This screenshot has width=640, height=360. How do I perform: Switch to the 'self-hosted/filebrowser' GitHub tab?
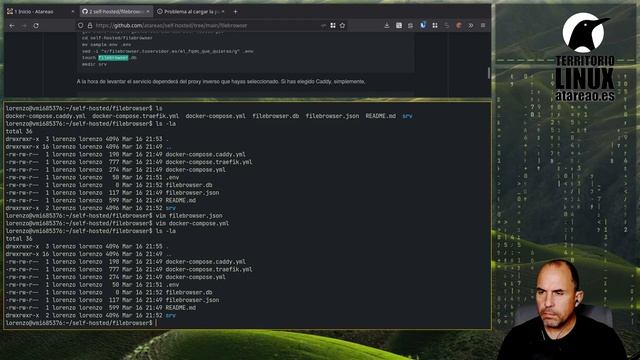[x=116, y=12]
